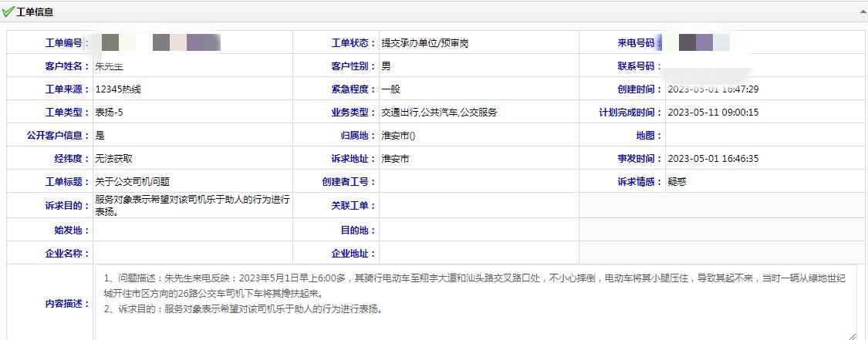The image size is (868, 340).
Task: Select the 诉求地址 label
Action: click(x=353, y=159)
